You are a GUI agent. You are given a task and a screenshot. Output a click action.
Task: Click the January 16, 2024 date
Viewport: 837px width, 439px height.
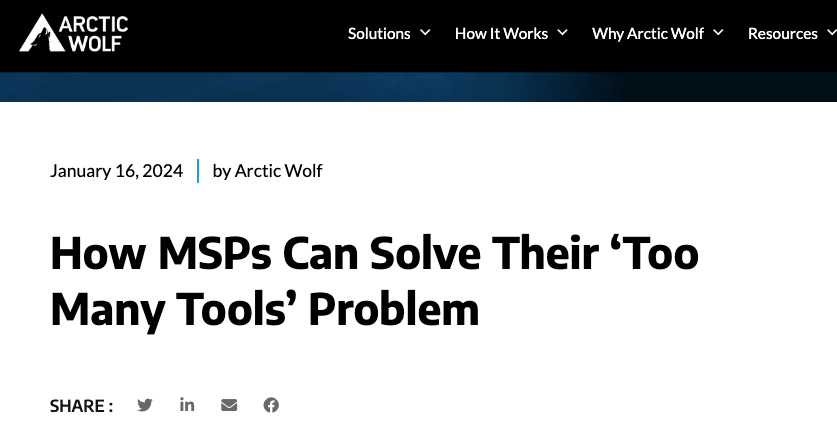click(x=116, y=171)
